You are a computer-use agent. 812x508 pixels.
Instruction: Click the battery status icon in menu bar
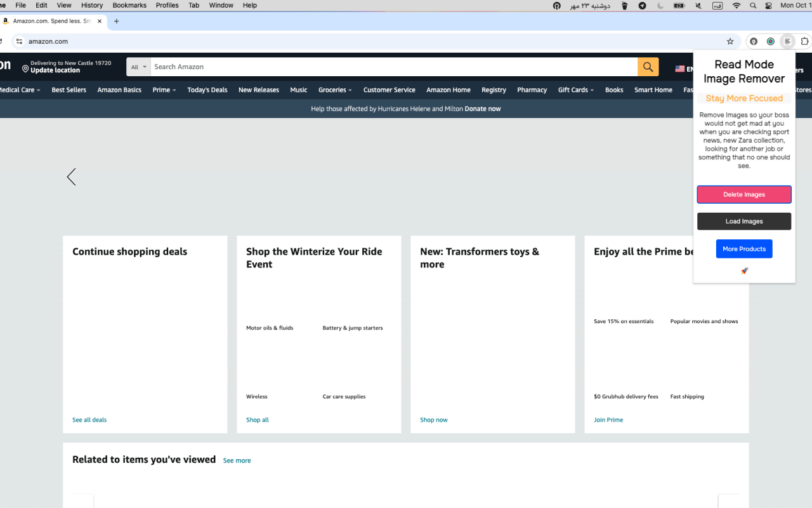(679, 6)
